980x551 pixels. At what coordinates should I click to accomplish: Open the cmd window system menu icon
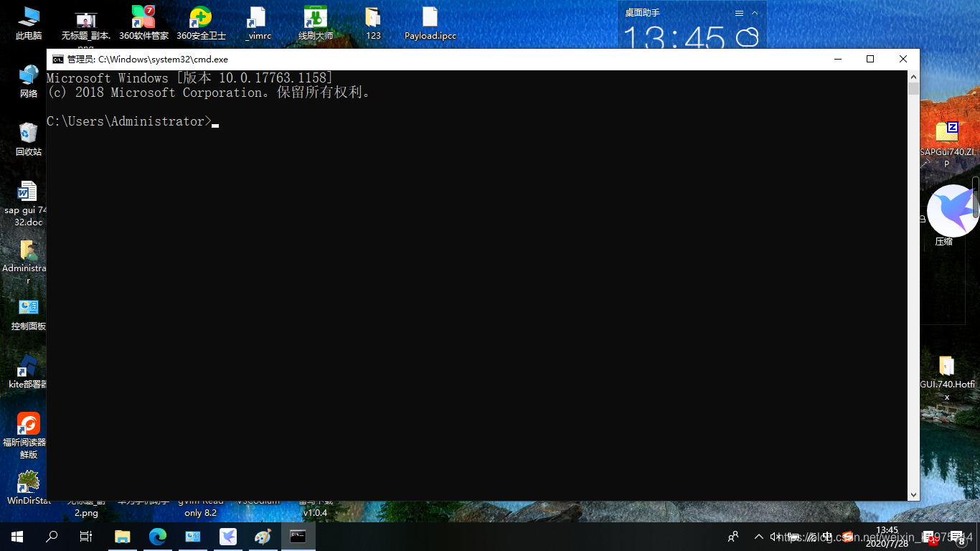(x=57, y=60)
